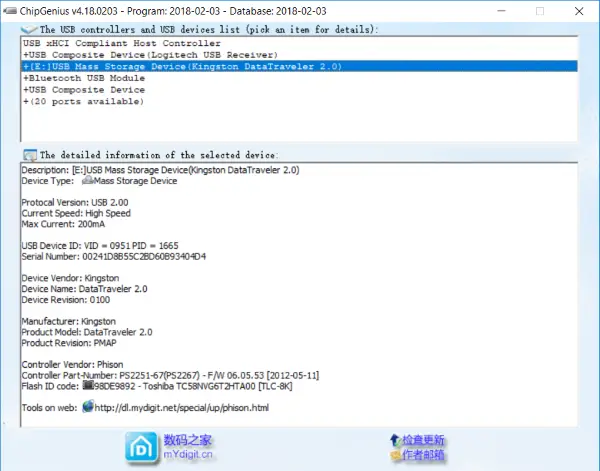Click the mail icon beside 作者邮箱
600x471 pixels.
pos(395,455)
